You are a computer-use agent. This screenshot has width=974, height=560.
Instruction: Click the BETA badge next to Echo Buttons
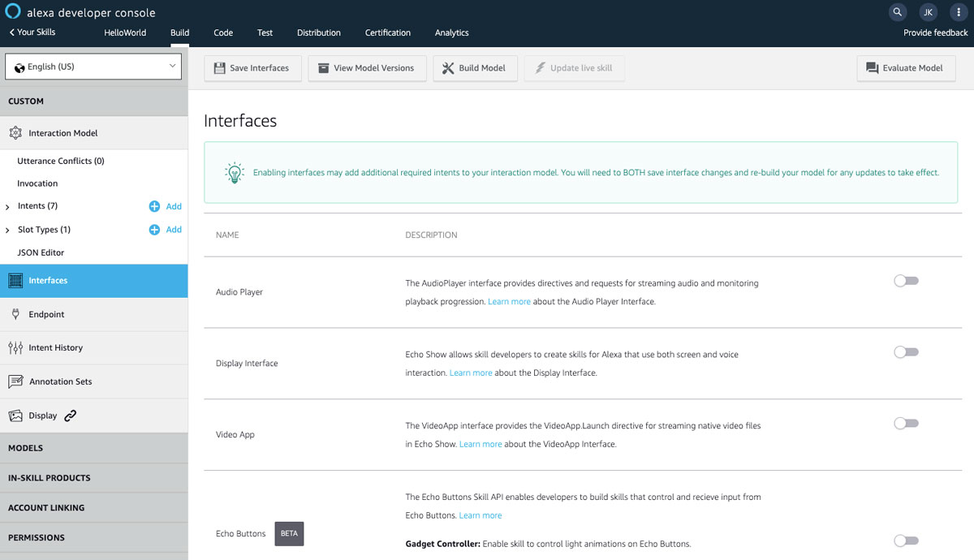tap(289, 534)
